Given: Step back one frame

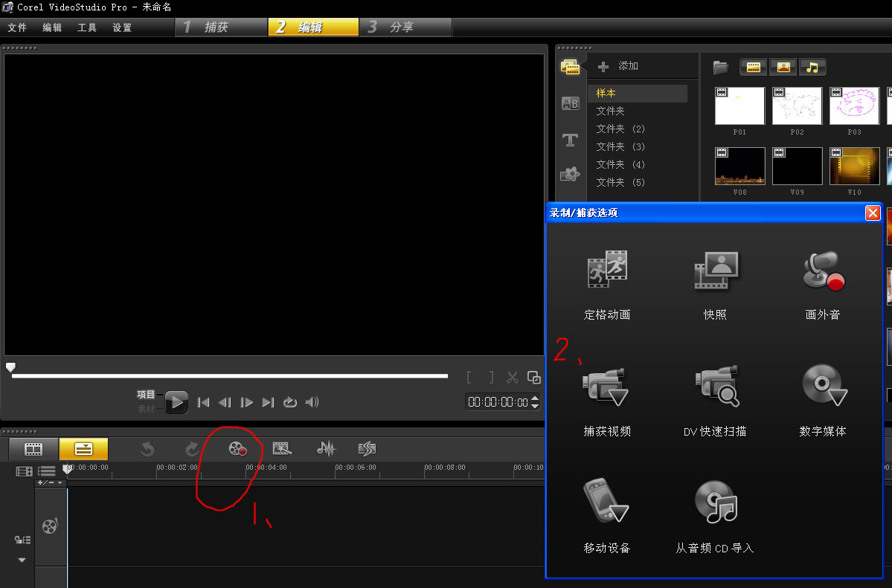Looking at the screenshot, I should click(x=225, y=402).
